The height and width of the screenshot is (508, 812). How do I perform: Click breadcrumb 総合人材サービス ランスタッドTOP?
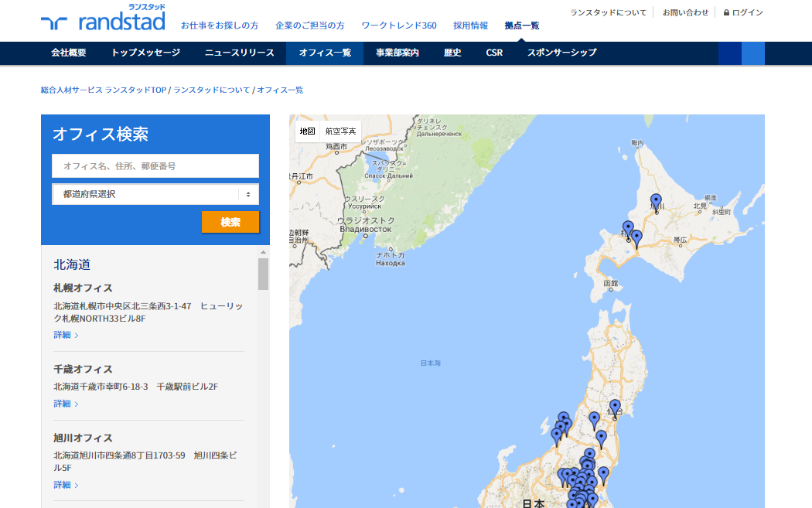pyautogui.click(x=104, y=90)
